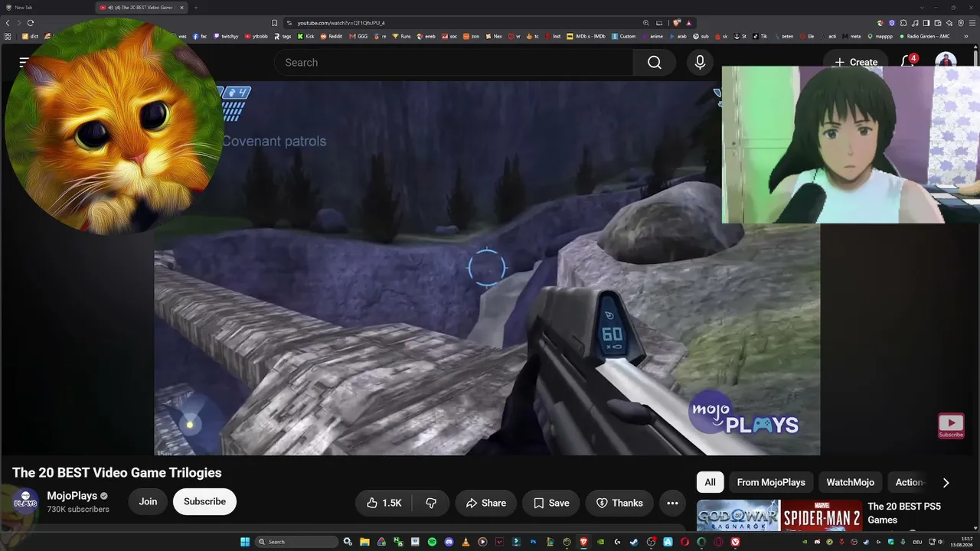The image size is (980, 551).
Task: Open the taskbar clock and date
Action: pos(961,542)
